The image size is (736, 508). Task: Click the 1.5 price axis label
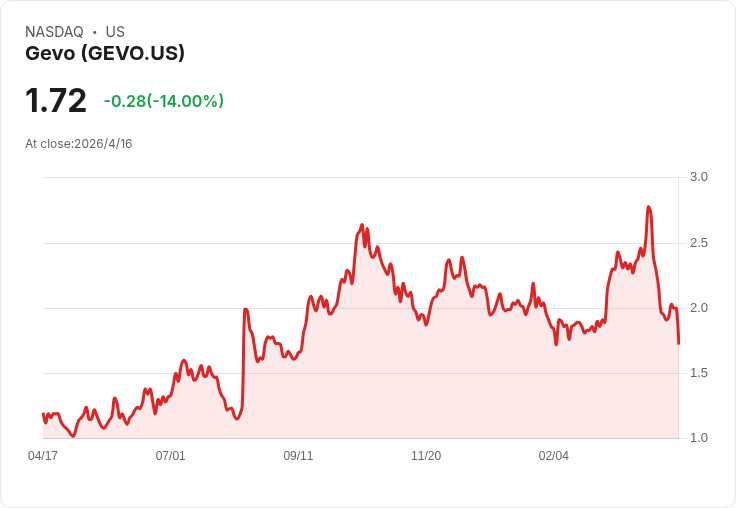pyautogui.click(x=699, y=373)
